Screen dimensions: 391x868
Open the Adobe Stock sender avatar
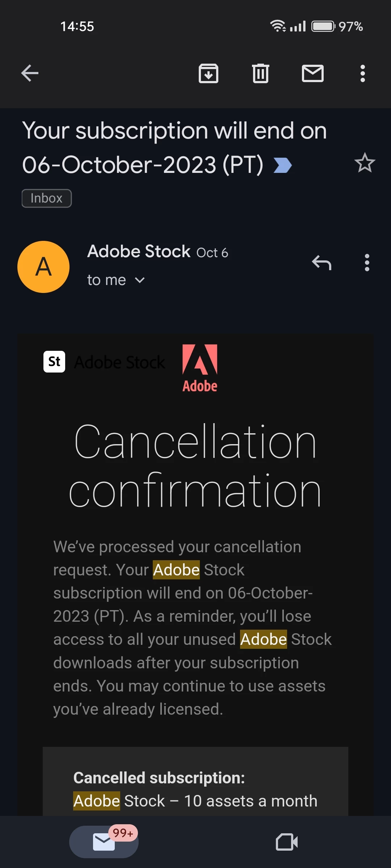tap(43, 267)
